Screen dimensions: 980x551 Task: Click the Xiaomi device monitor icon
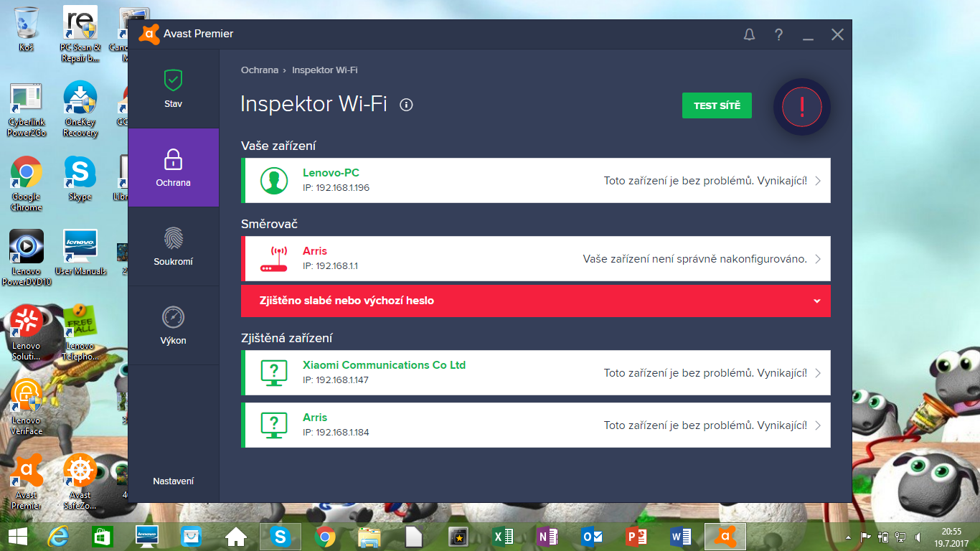(273, 372)
